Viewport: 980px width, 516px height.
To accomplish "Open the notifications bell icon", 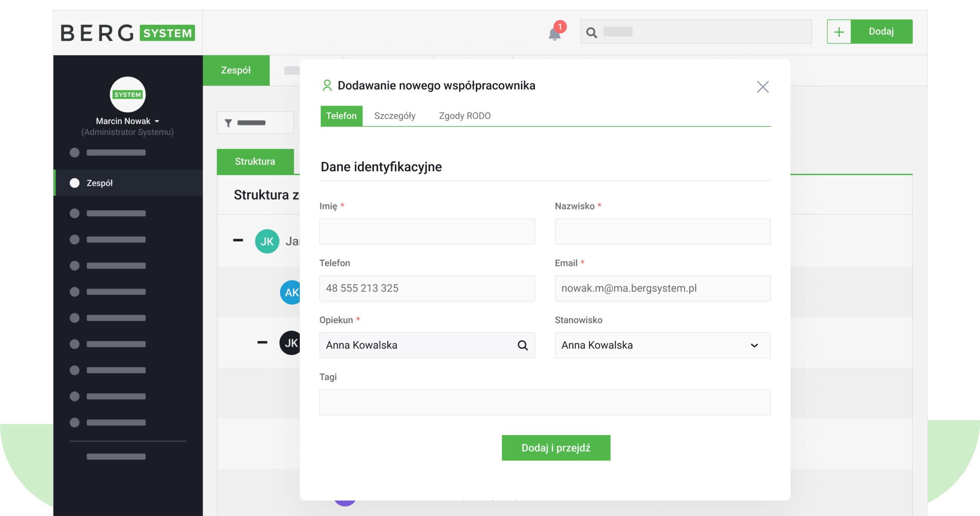I will (x=554, y=34).
